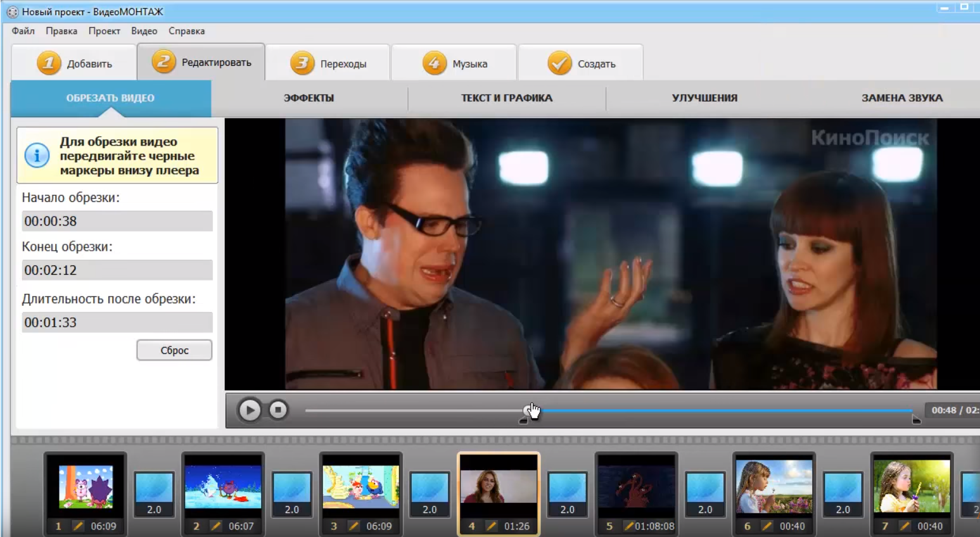Viewport: 980px width, 537px height.
Task: Go to step 1 Добавить tab
Action: click(x=74, y=63)
